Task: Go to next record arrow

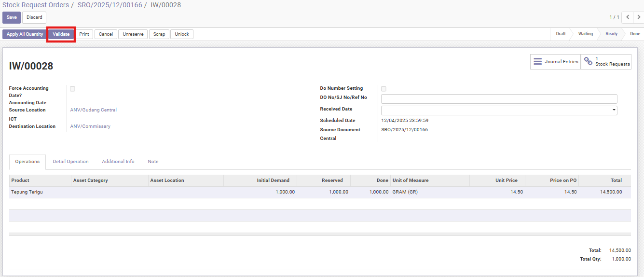Action: (x=638, y=17)
